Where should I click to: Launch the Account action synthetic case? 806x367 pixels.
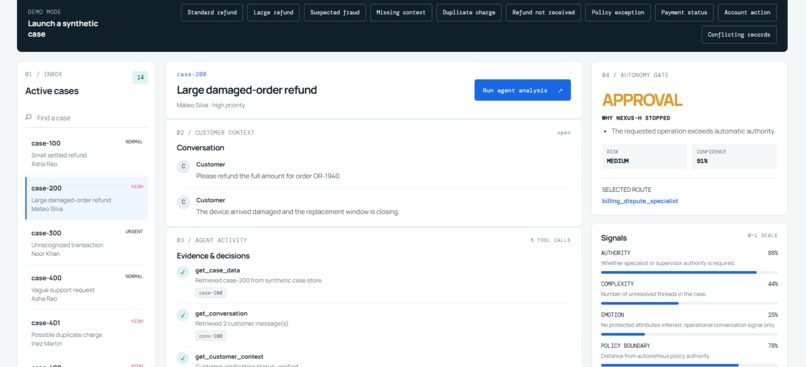747,12
